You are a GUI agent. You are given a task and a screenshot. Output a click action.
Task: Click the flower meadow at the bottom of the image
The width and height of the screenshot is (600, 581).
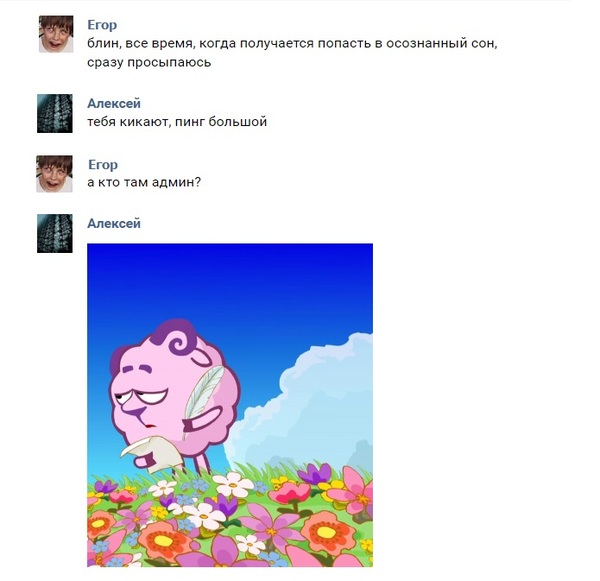point(230,521)
